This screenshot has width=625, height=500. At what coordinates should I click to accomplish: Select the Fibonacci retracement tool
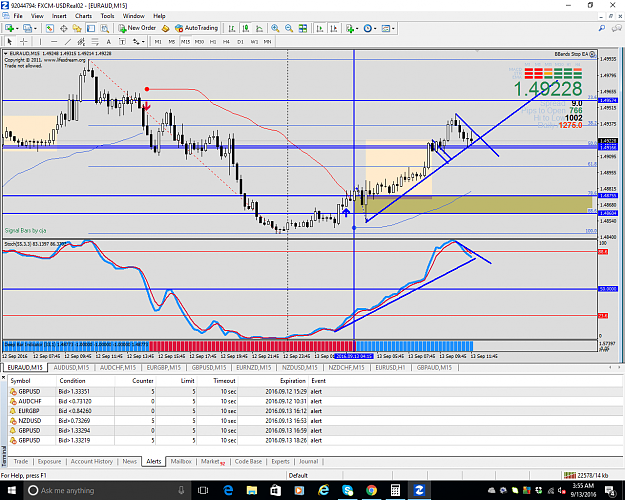(95, 41)
